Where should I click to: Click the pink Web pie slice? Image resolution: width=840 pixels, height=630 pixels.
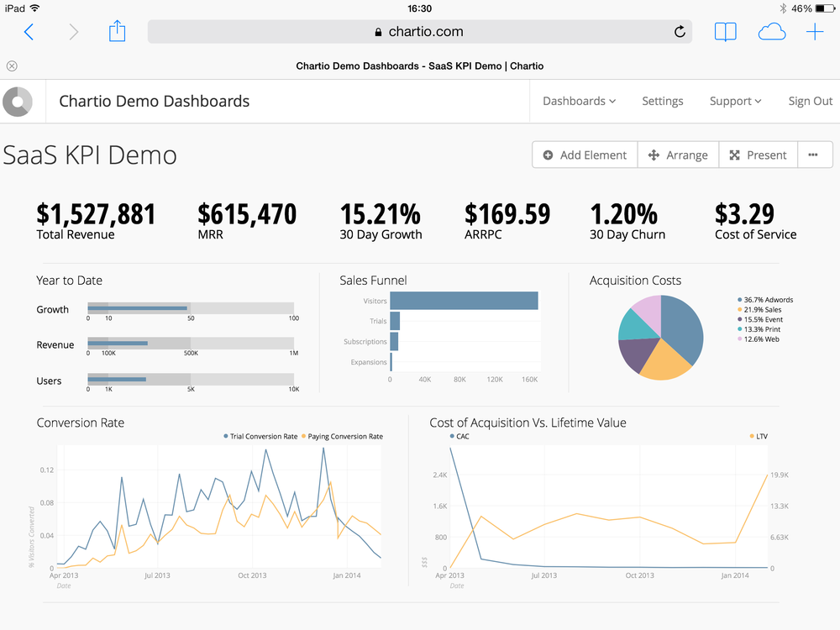[x=650, y=311]
